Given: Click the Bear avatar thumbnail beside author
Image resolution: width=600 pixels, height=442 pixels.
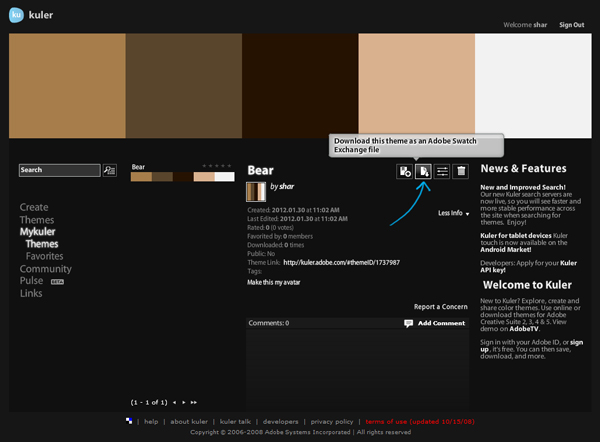Looking at the screenshot, I should tap(256, 192).
